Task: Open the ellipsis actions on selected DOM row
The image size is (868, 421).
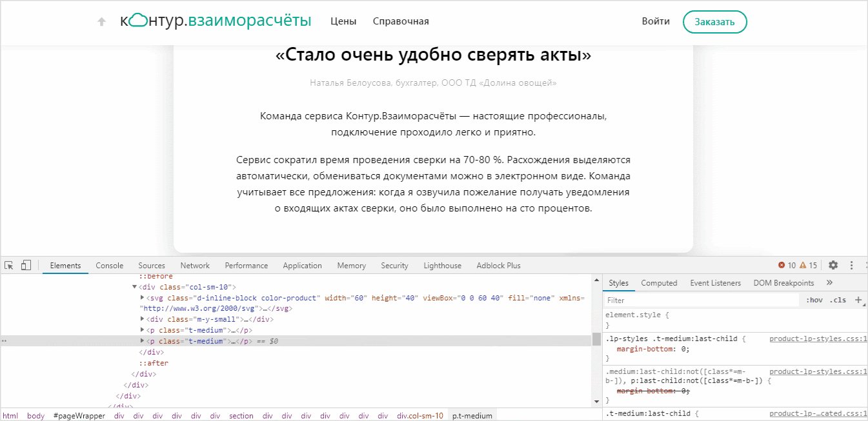Action: pyautogui.click(x=5, y=341)
